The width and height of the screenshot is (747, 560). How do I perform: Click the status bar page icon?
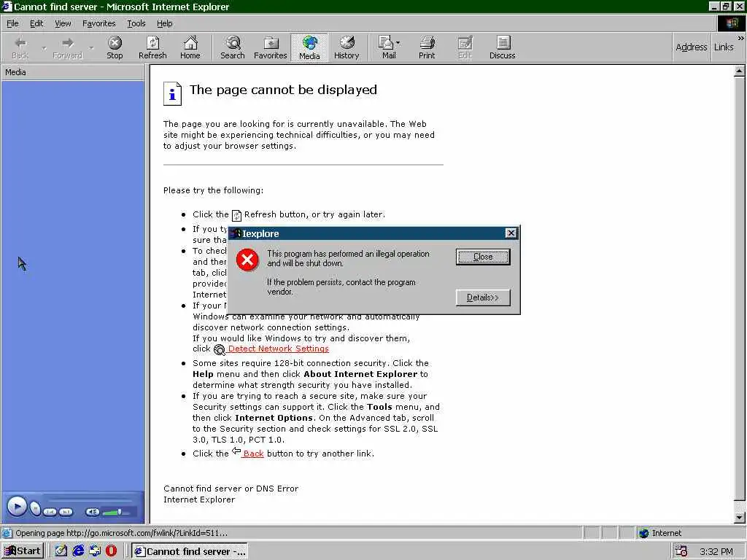click(7, 533)
